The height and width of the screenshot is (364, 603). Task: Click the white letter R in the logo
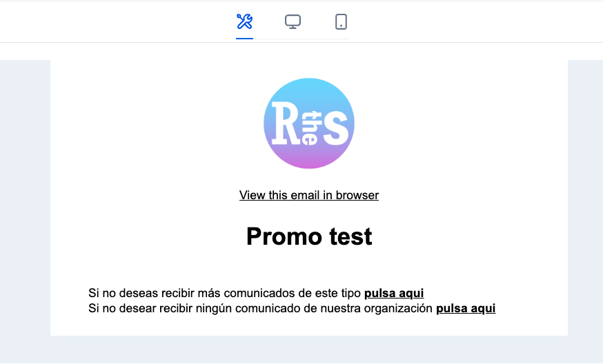coord(286,123)
